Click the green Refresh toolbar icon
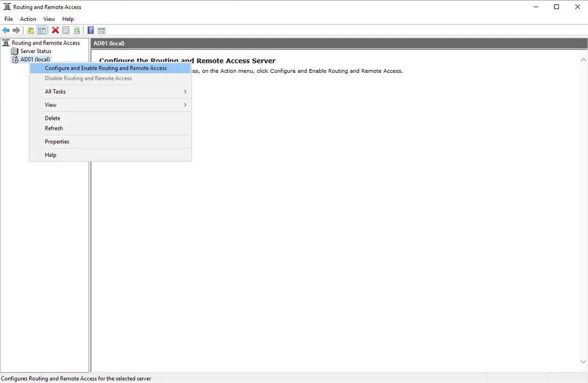Screen dimensions: 588x383 click(x=77, y=30)
